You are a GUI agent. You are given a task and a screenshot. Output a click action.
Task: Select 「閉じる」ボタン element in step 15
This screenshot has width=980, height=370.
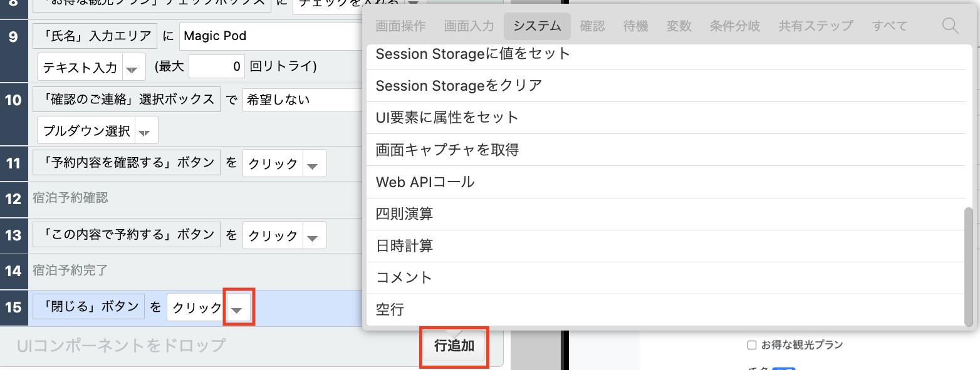pyautogui.click(x=88, y=307)
